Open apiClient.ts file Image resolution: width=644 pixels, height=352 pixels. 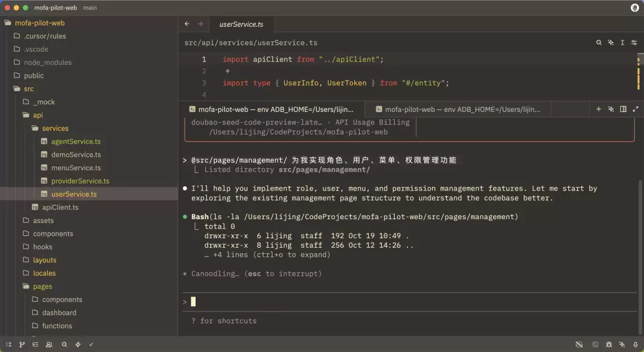click(60, 207)
